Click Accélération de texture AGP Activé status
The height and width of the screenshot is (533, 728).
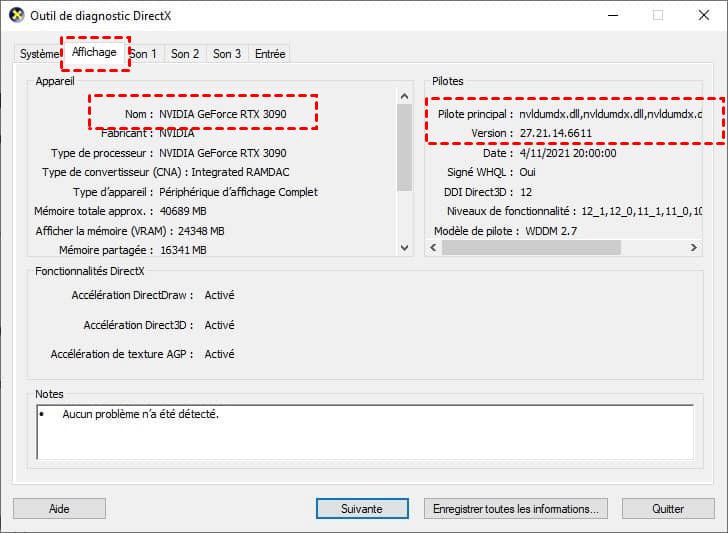click(220, 354)
